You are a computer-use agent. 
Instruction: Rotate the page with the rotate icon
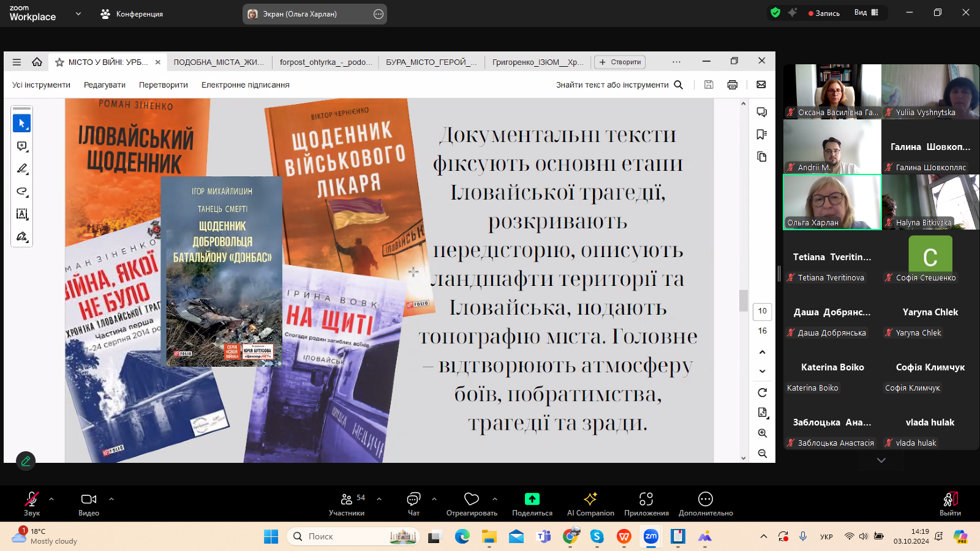pos(763,392)
